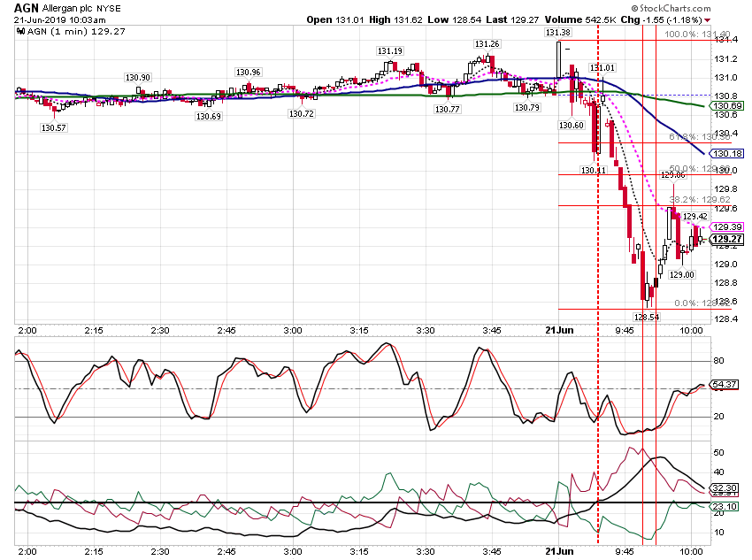Click the 131.26 high price annotation
Viewport: 752px width, 560px height.
[487, 44]
